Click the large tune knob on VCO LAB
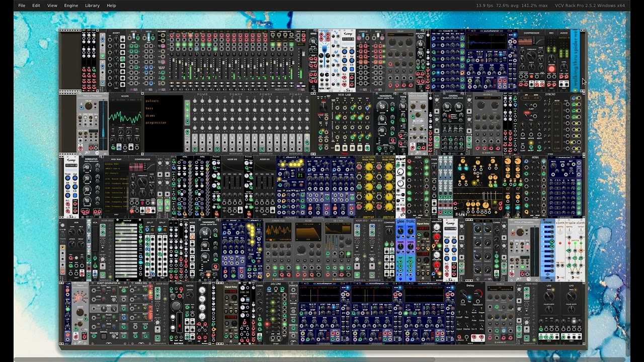The image size is (644, 362). (323, 107)
